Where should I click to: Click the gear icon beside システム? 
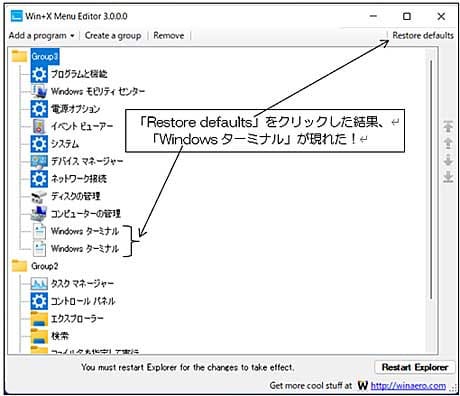[39, 144]
